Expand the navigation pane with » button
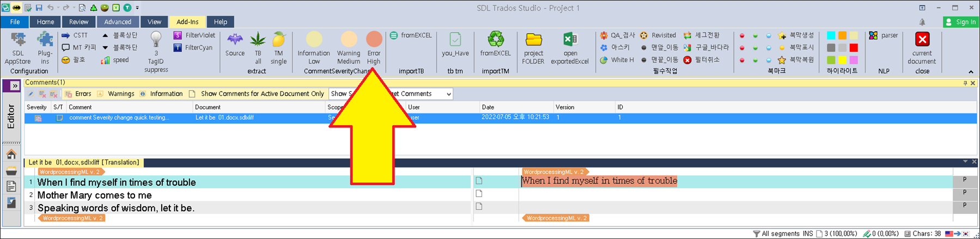This screenshot has width=980, height=239. 15,85
